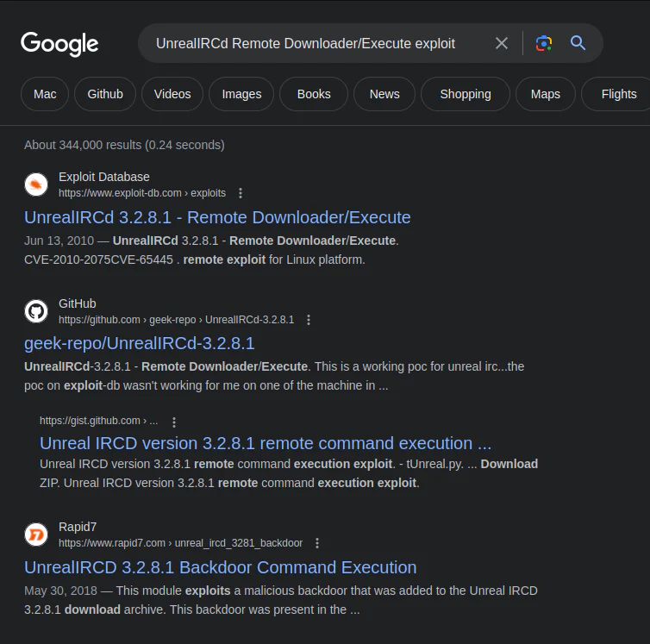
Task: Open UnrealIRCD 3.2.8.1 Backdoor Command Execution link
Action: (220, 567)
